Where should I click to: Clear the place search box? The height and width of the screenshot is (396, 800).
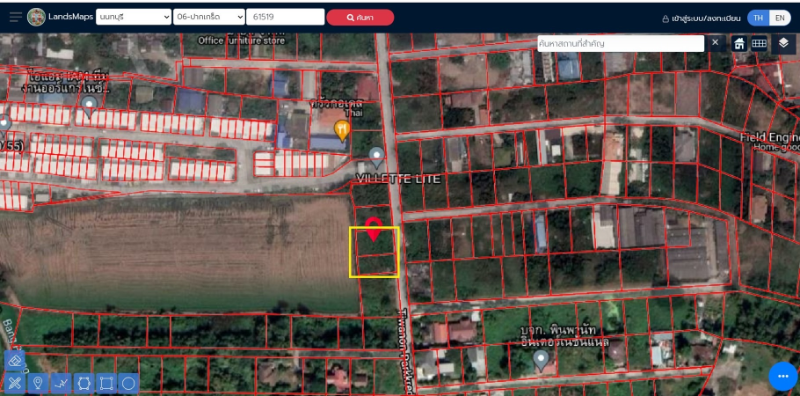point(715,43)
